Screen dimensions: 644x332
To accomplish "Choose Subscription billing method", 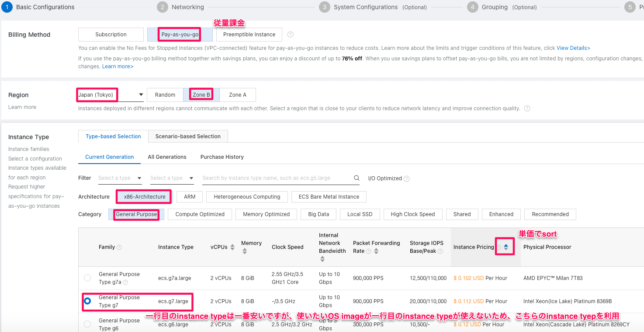I will (x=111, y=35).
